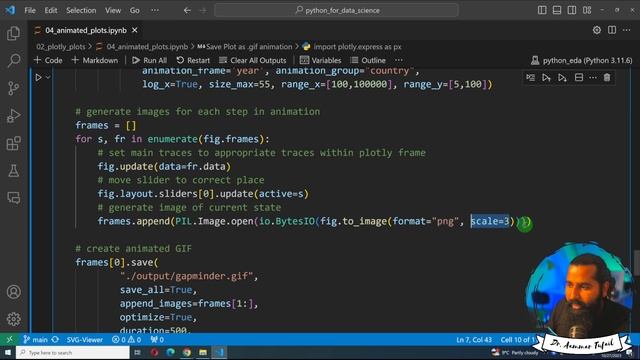Open Google Chrome from the taskbar

click(x=187, y=352)
